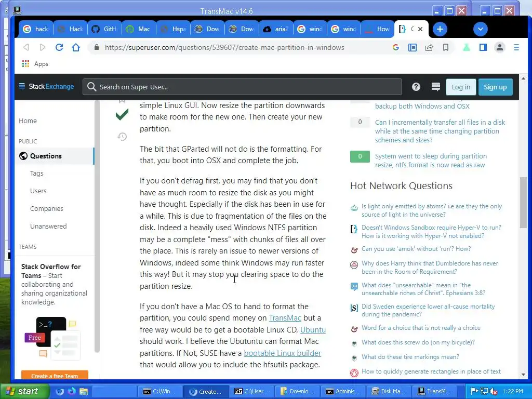Click the browser back arrow
This screenshot has width=532, height=399.
click(26, 47)
